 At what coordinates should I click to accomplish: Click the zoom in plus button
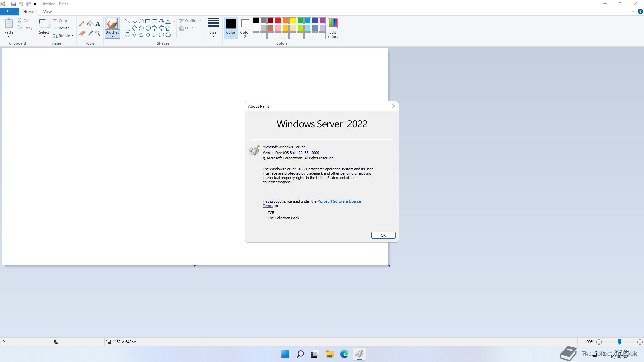pos(640,342)
